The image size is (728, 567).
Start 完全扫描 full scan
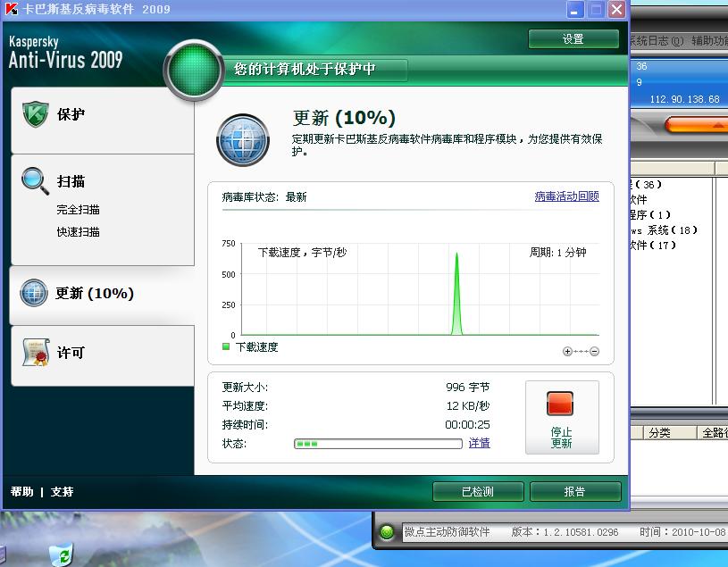(78, 210)
